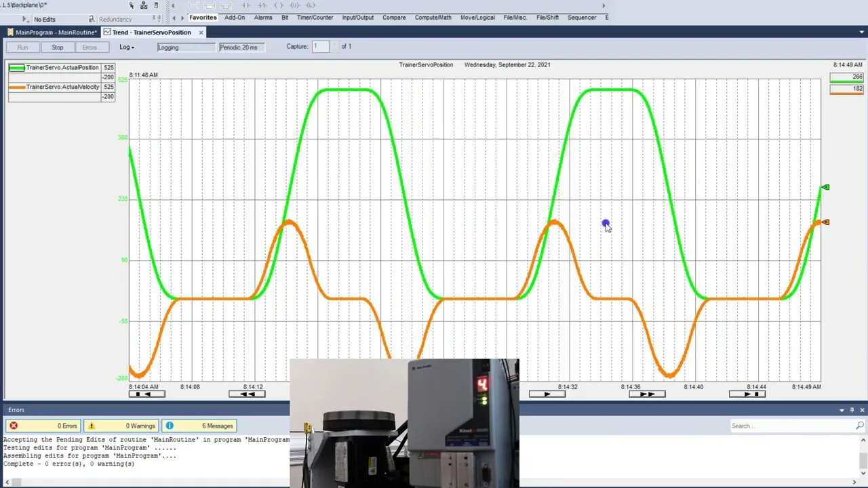This screenshot has height=488, width=868.
Task: Click the green TrainerServo.ActualPosition pen swatch
Action: point(16,67)
